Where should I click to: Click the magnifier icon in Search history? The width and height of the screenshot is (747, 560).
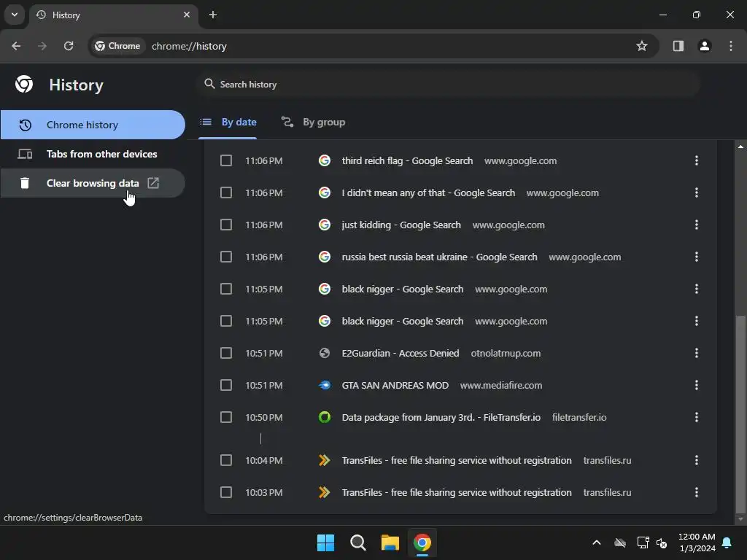coord(209,85)
